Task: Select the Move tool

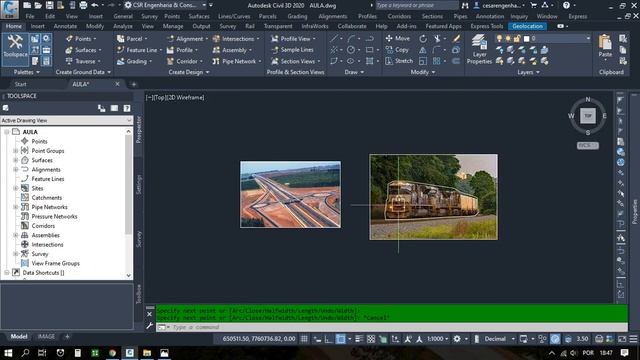Action: pyautogui.click(x=398, y=38)
